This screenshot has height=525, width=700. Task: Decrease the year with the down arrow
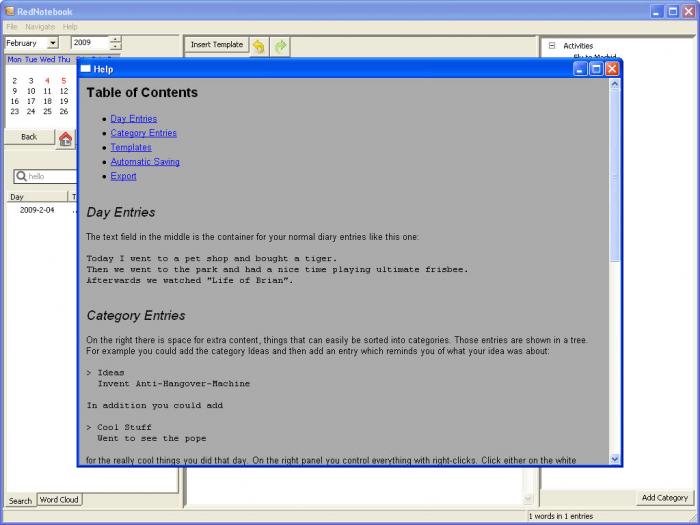[x=116, y=46]
